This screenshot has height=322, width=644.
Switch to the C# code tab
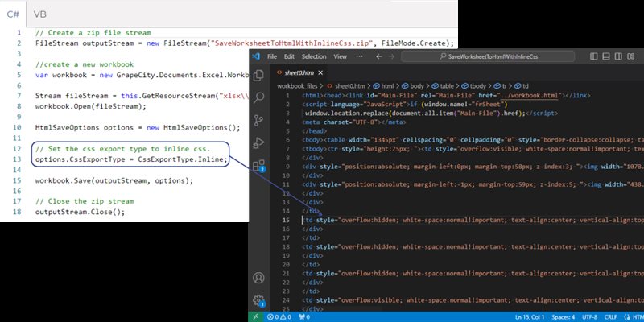[x=13, y=14]
